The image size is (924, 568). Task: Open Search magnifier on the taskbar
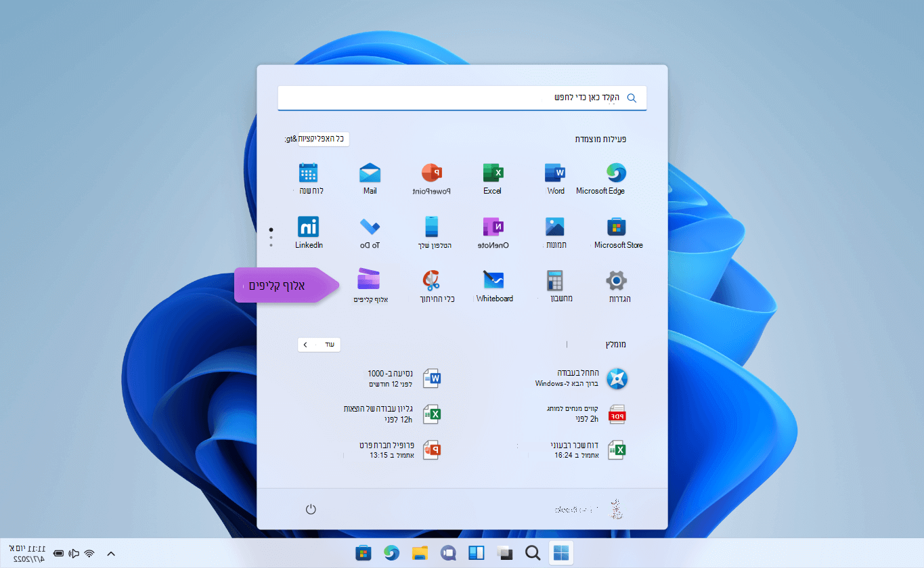(x=533, y=553)
